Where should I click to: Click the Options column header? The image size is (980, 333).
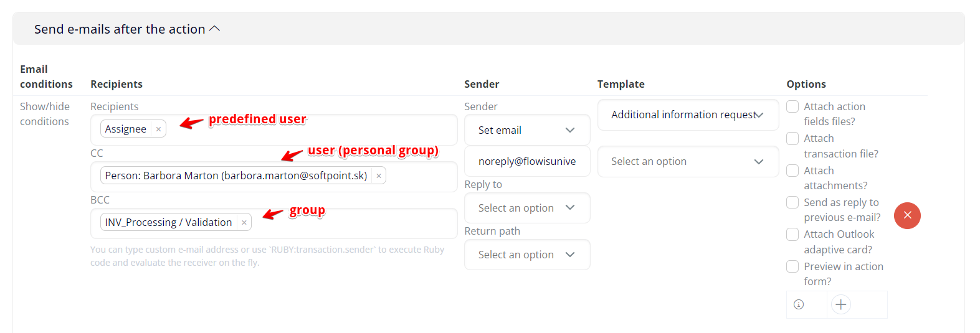[806, 84]
